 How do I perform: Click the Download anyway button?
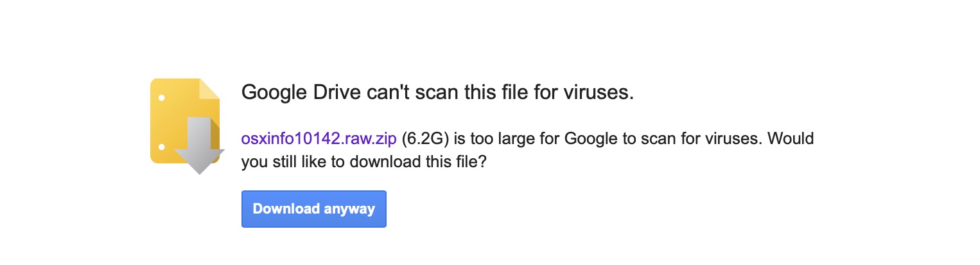(x=313, y=209)
